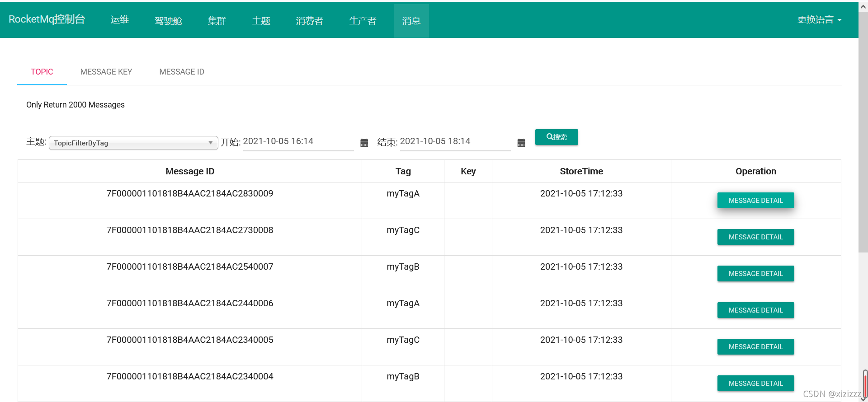Open the 驾驶舱 dashboard menu
This screenshot has width=868, height=402.
pos(168,21)
